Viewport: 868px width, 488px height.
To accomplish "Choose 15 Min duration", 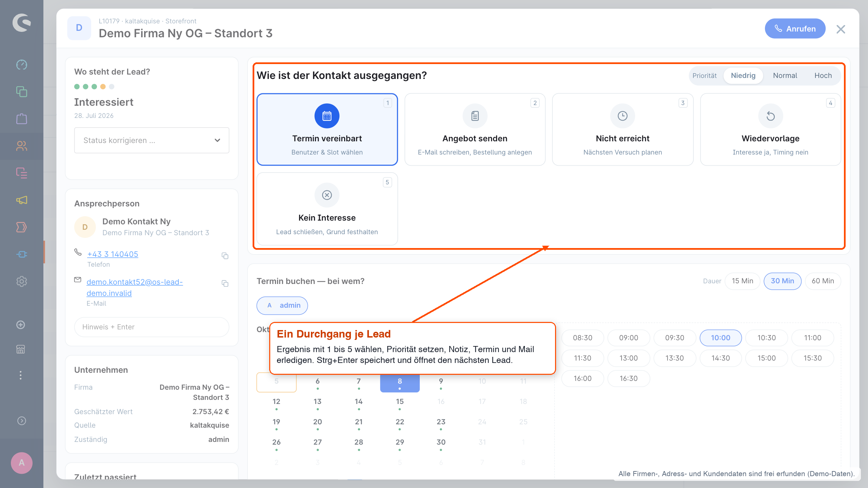I will point(742,281).
